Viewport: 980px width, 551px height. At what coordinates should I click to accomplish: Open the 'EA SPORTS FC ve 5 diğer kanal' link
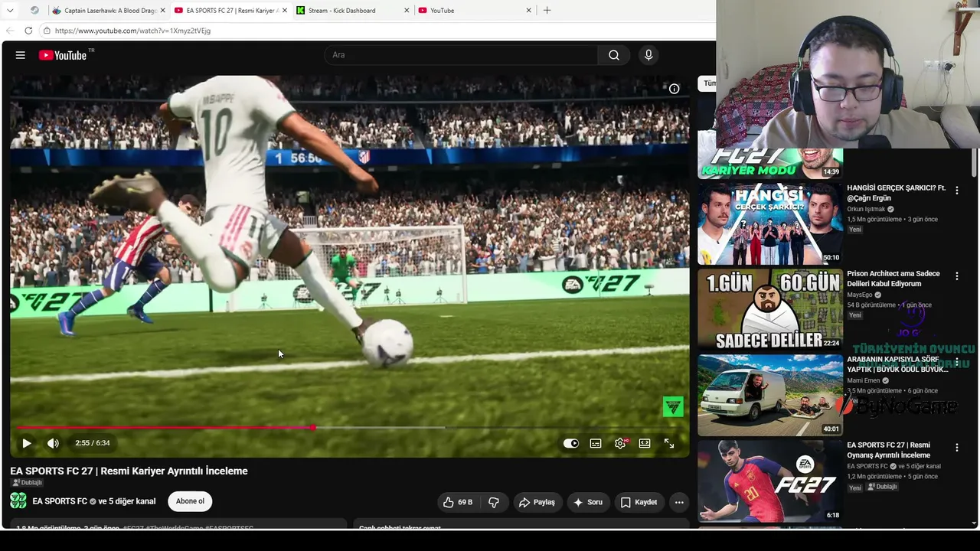[x=93, y=501]
